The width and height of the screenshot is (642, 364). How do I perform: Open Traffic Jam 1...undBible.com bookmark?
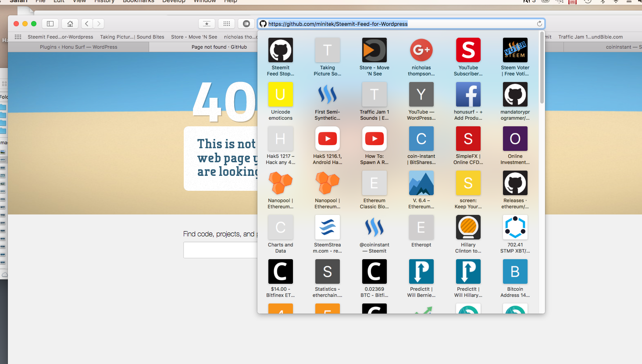[590, 37]
